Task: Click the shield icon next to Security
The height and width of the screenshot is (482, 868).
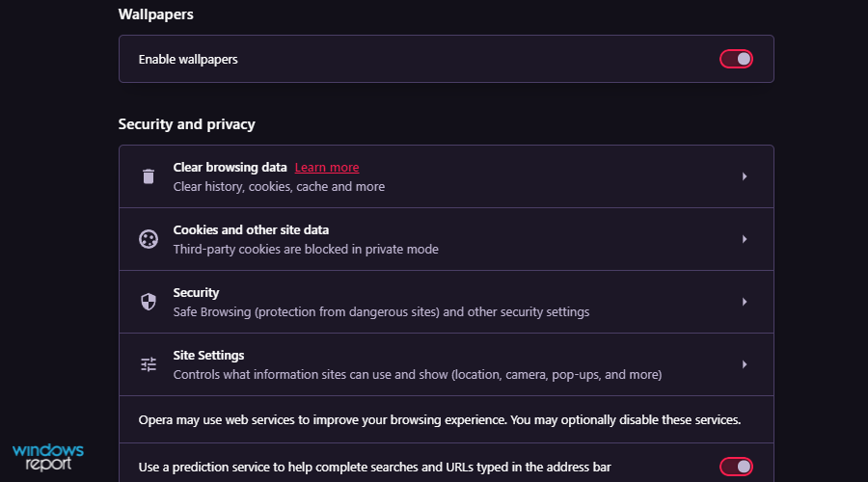Action: tap(149, 302)
